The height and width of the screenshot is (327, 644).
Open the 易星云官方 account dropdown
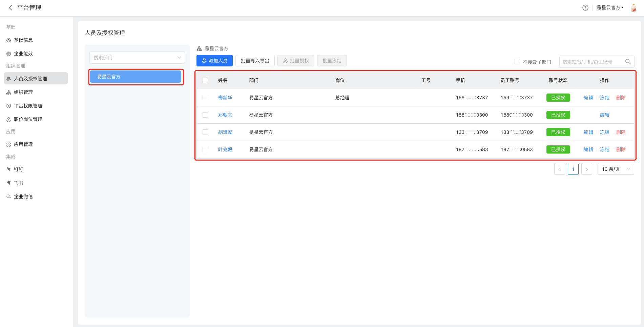pyautogui.click(x=610, y=7)
